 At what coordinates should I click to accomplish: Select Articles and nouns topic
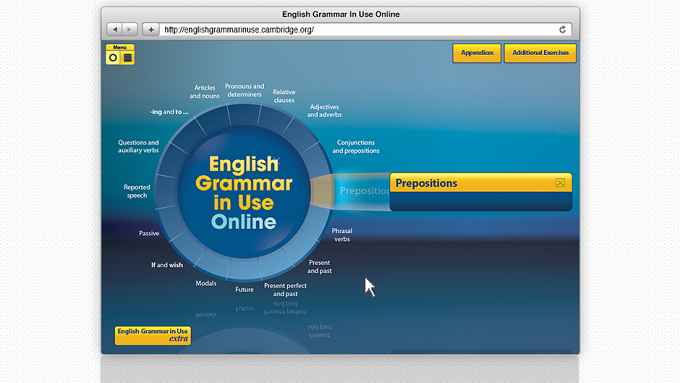pyautogui.click(x=204, y=92)
